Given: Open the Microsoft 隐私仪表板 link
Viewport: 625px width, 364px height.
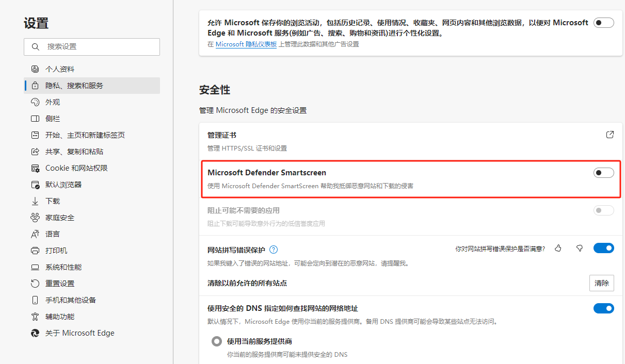Looking at the screenshot, I should [246, 44].
